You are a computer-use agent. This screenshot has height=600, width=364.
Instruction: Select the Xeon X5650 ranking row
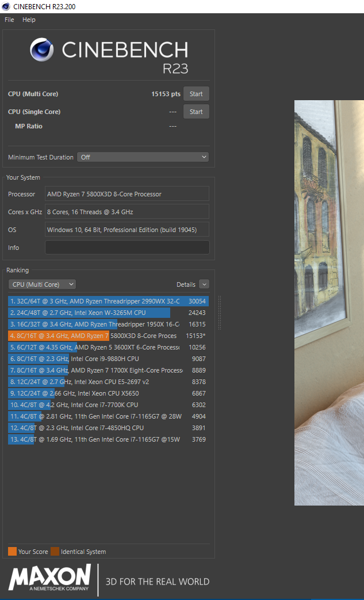[x=109, y=393]
